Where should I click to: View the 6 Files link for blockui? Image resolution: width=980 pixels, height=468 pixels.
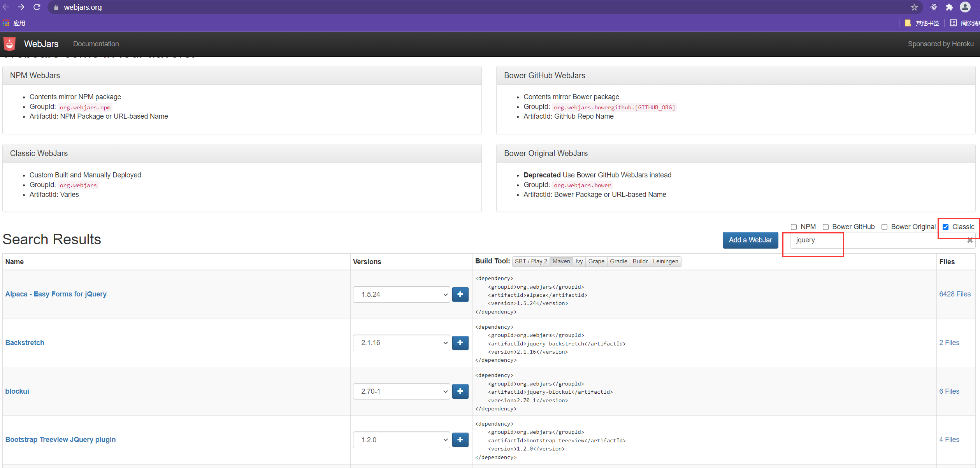click(x=949, y=391)
